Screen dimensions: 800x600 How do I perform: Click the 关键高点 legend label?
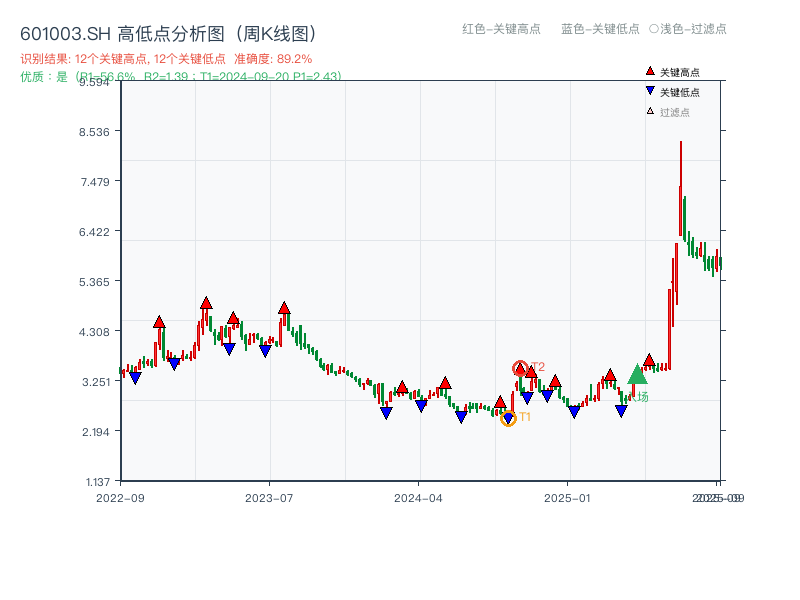coord(680,72)
